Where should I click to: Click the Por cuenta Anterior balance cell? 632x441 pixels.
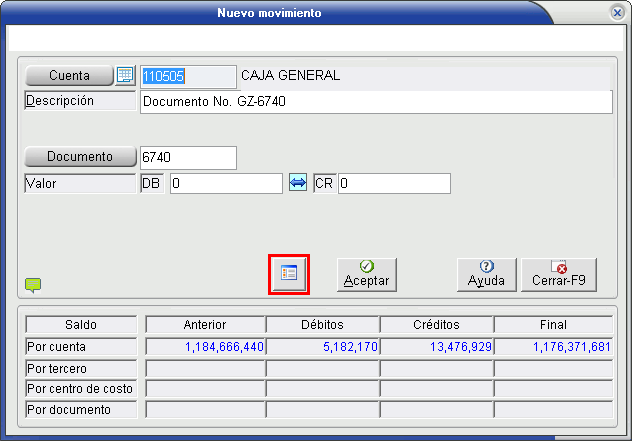click(x=205, y=347)
